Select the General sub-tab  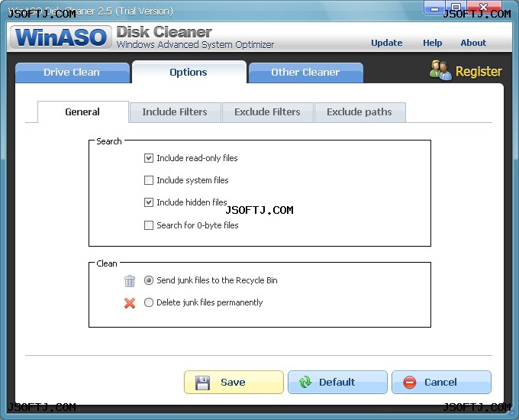[x=82, y=112]
